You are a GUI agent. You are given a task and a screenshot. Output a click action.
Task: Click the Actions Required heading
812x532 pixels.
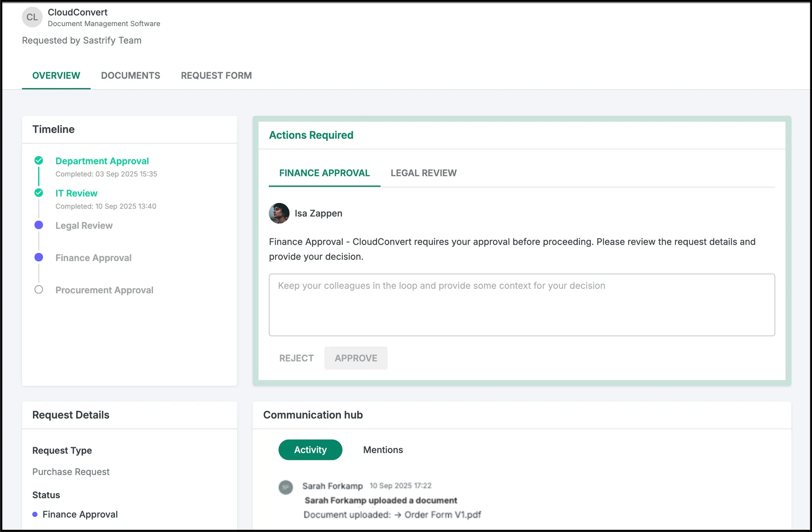(311, 135)
